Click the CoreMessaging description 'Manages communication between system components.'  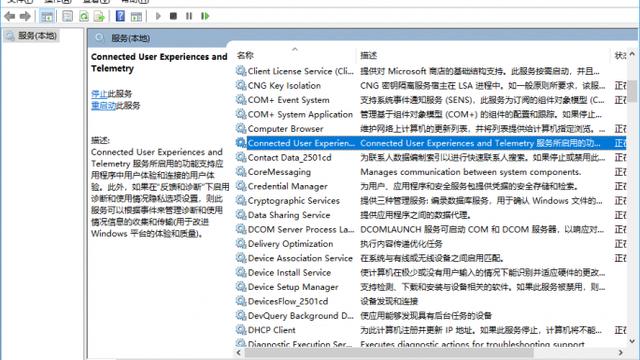tap(471, 172)
